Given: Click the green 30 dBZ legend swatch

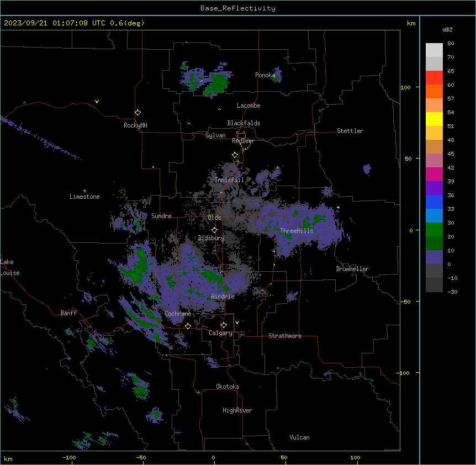Looking at the screenshot, I should 434,230.
